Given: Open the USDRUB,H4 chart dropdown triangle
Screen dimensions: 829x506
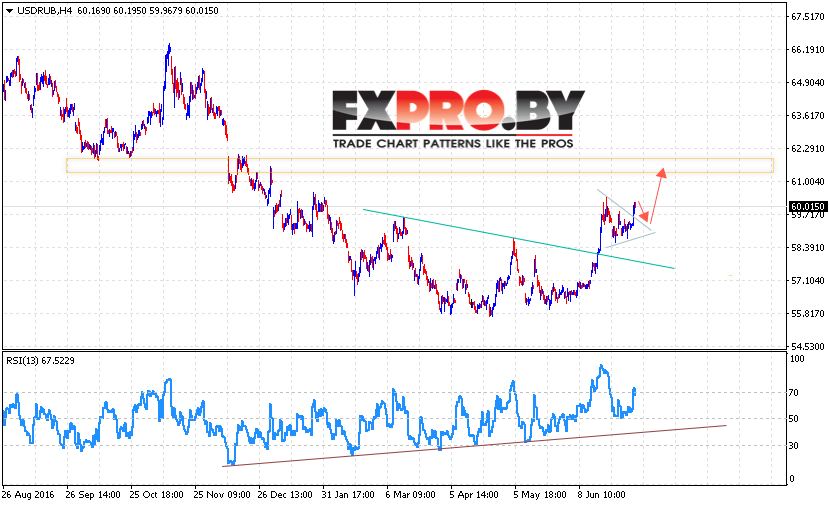Looking at the screenshot, I should (x=10, y=11).
